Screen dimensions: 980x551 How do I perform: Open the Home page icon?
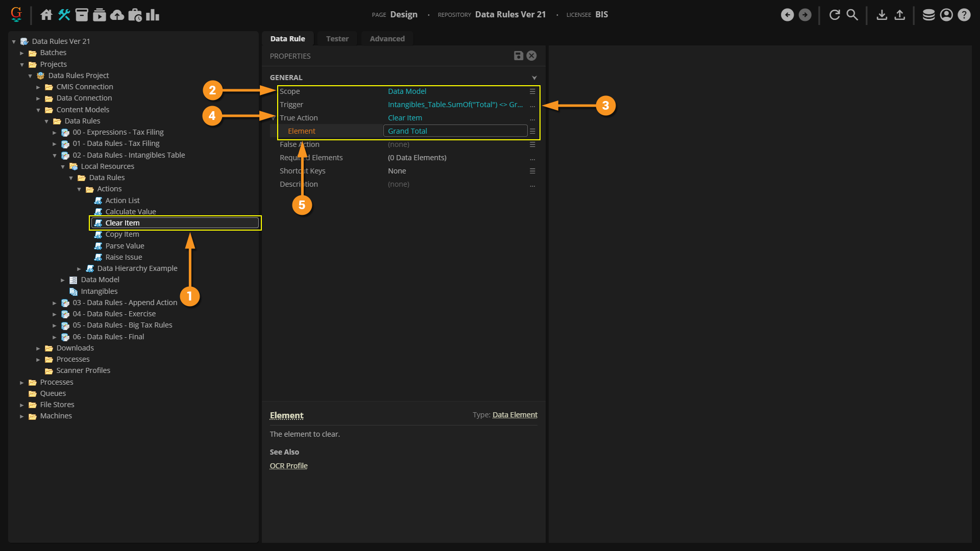46,15
